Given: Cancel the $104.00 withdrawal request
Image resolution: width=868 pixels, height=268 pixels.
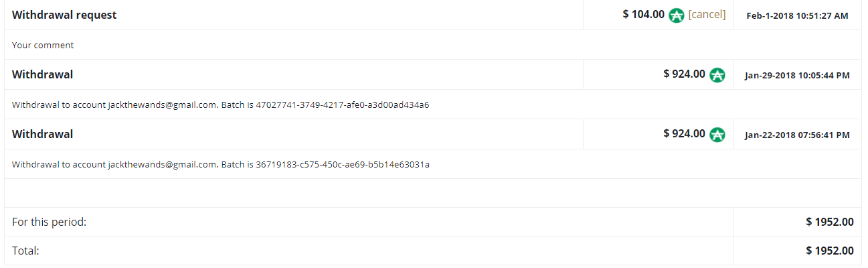Looking at the screenshot, I should (707, 14).
